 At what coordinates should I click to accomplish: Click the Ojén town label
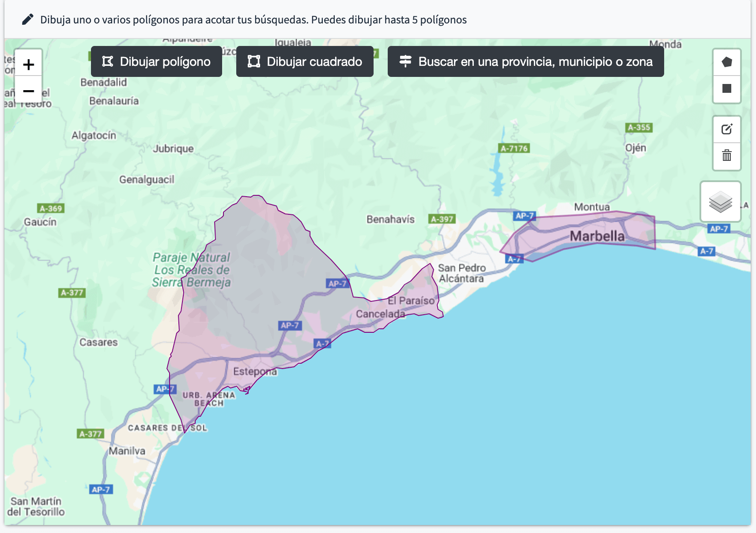[635, 148]
